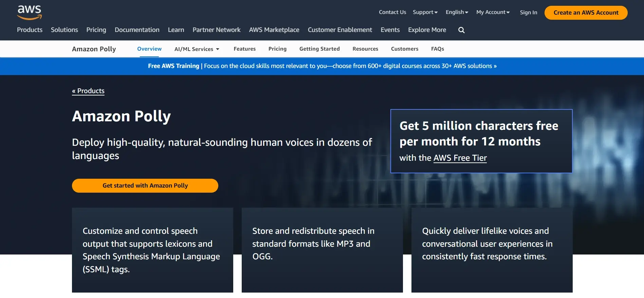Open the Support dropdown
Viewport: 644px width, 298px height.
tap(425, 12)
